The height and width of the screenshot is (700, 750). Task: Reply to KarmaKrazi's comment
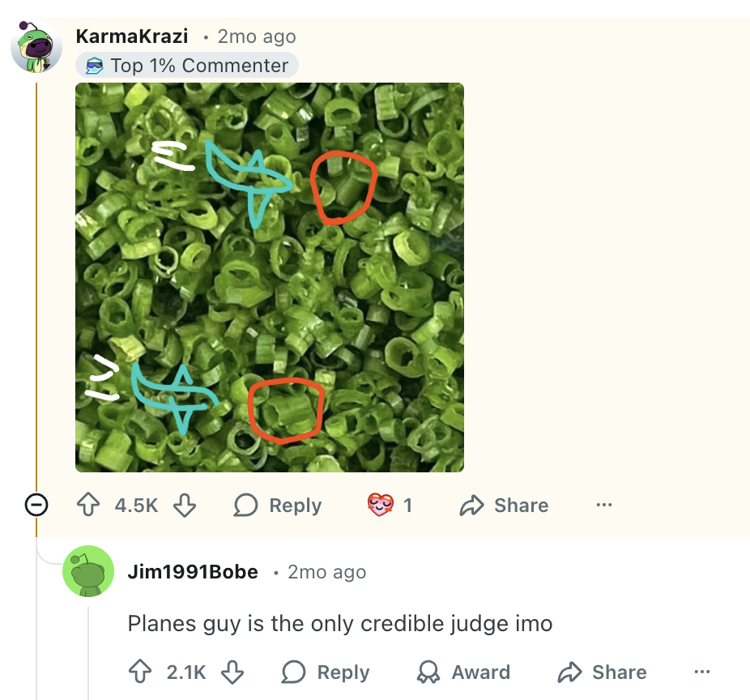(278, 506)
